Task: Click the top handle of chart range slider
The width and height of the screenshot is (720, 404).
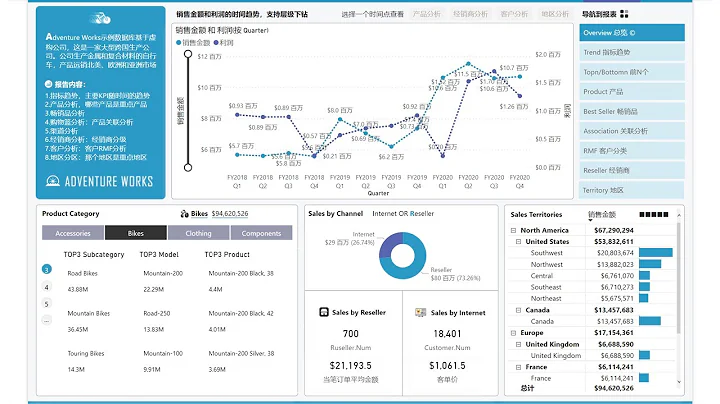Action: click(x=188, y=54)
